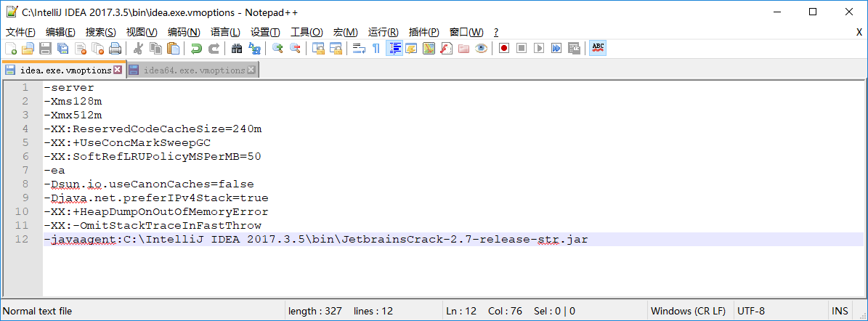Open the 文件(F) menu
868x321 pixels.
click(20, 32)
